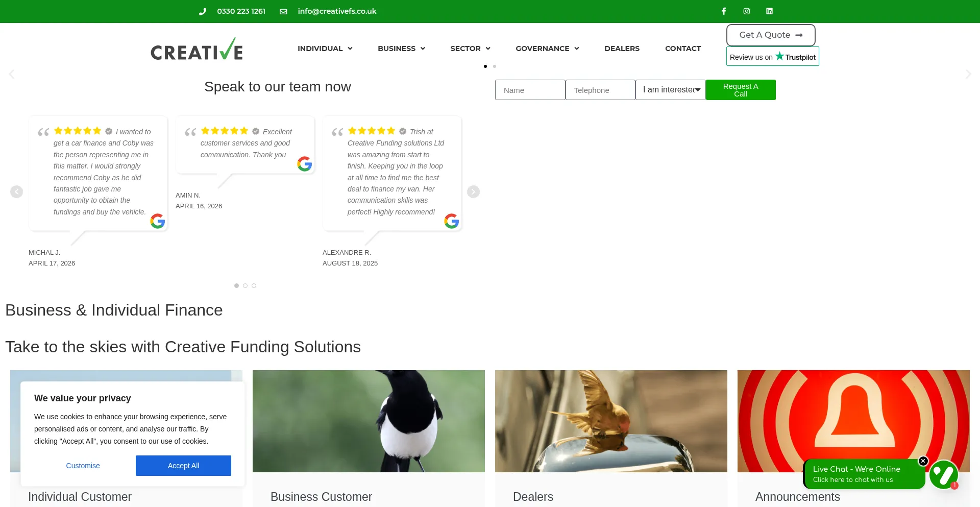Open the Instagram icon
Screen dimensions: 980x507
747,11
